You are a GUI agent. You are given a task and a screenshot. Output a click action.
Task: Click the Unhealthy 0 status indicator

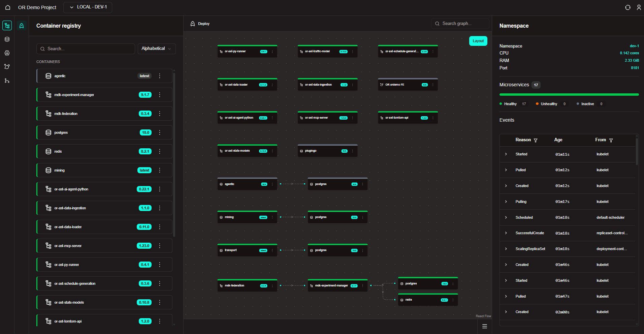click(551, 104)
